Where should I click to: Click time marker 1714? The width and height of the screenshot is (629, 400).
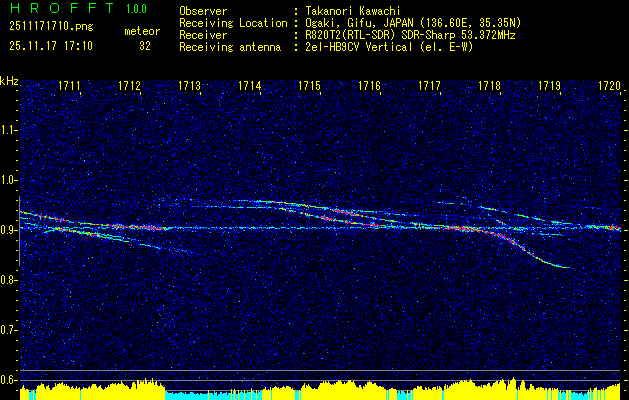tap(250, 85)
